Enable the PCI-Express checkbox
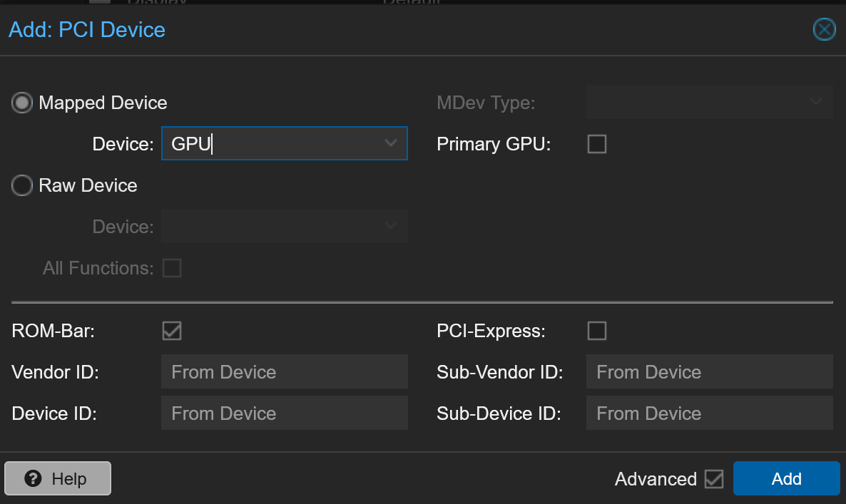Image resolution: width=846 pixels, height=504 pixels. pyautogui.click(x=596, y=331)
